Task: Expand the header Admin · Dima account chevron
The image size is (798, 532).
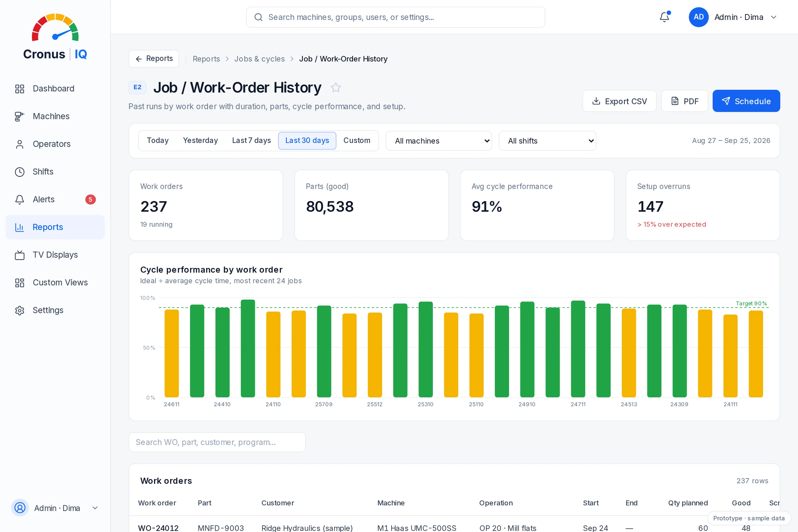Action: (x=774, y=17)
